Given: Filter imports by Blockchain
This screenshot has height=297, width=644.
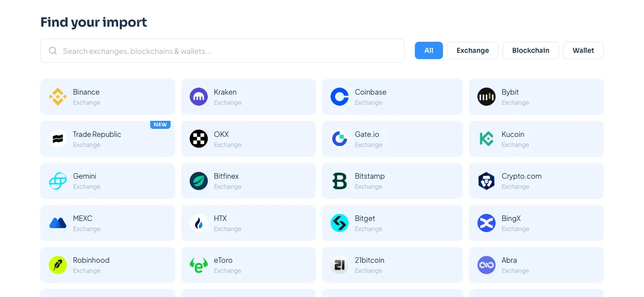Looking at the screenshot, I should 530,50.
